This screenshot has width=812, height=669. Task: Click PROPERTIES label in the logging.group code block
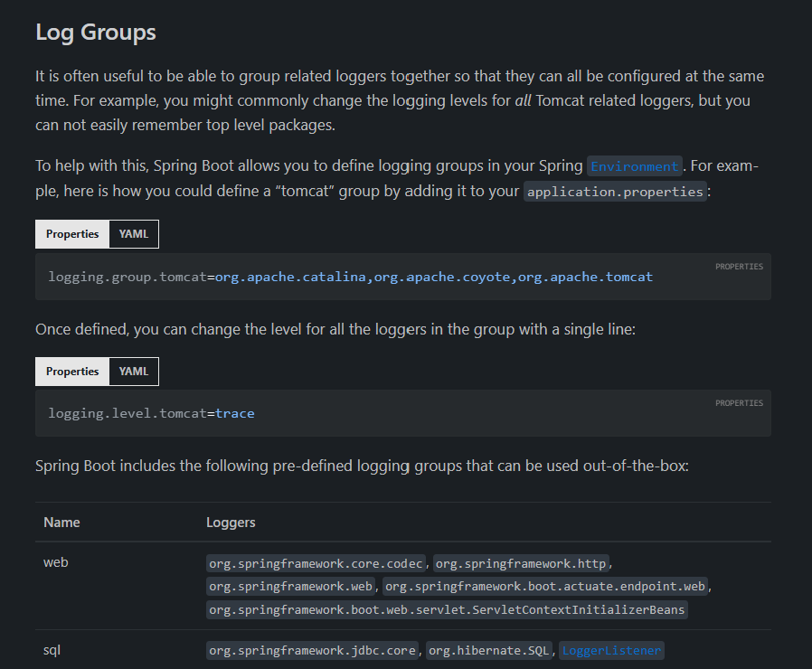739,266
